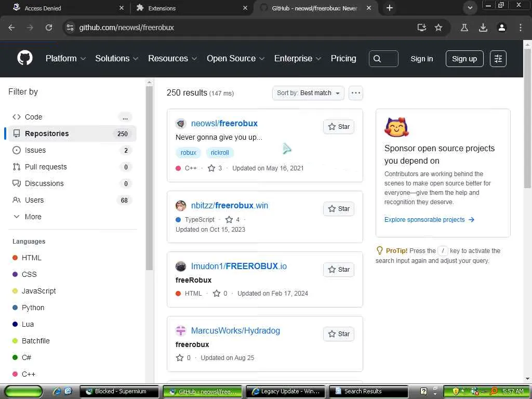
Task: Open the results three-dot options menu
Action: [x=355, y=93]
